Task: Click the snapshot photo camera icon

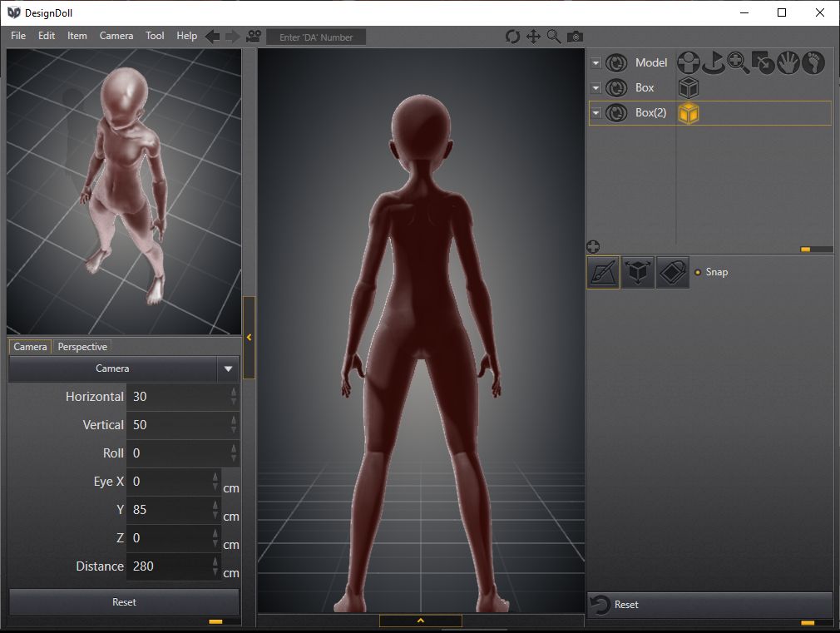Action: click(575, 37)
